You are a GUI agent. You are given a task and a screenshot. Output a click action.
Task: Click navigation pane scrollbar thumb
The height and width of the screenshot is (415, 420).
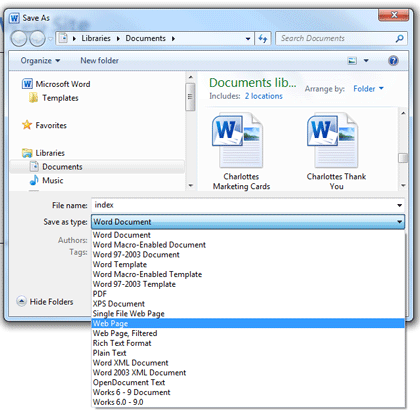click(x=190, y=97)
